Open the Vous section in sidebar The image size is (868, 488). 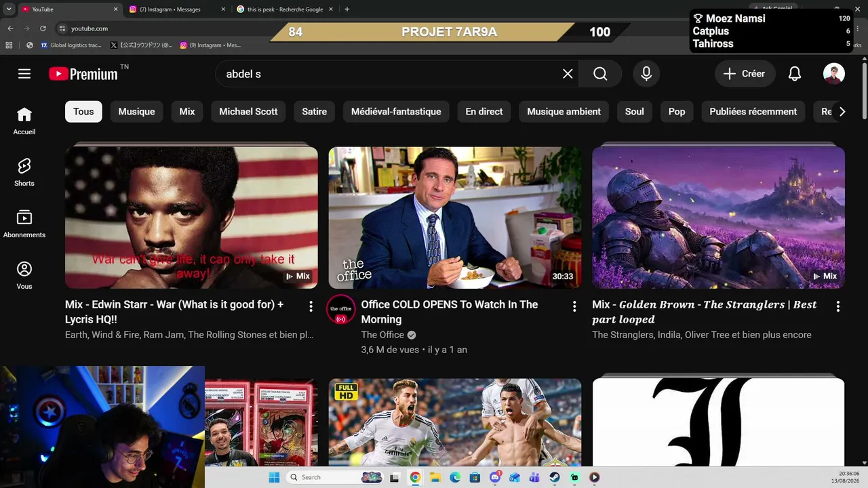tap(24, 275)
